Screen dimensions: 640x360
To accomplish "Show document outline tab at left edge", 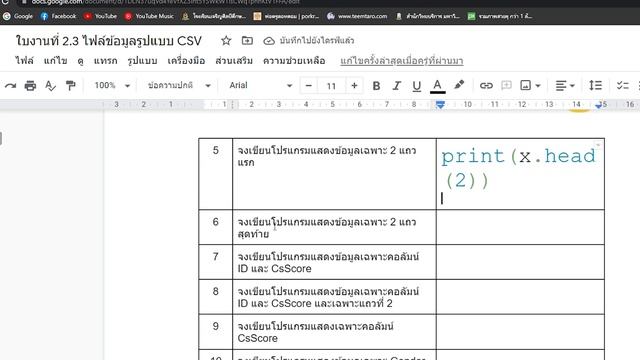I will click(x=1, y=138).
